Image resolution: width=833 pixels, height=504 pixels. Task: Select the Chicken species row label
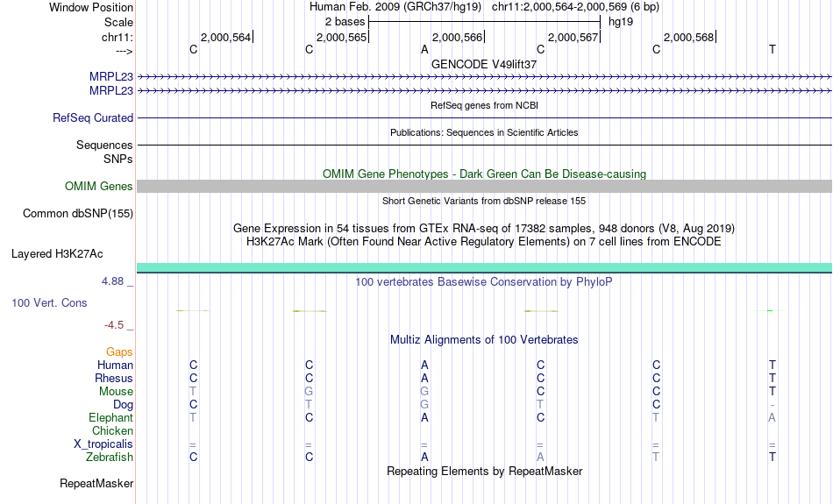[x=112, y=430]
